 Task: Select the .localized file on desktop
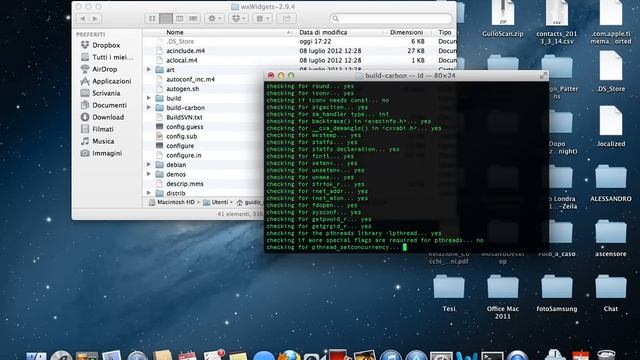(611, 127)
